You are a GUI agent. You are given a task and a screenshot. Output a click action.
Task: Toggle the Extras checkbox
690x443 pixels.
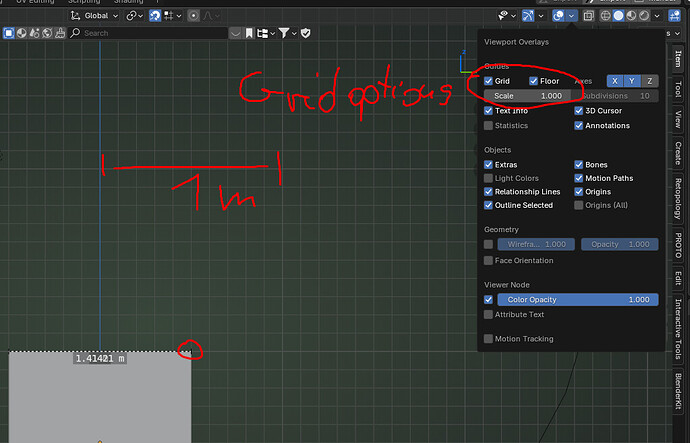488,165
